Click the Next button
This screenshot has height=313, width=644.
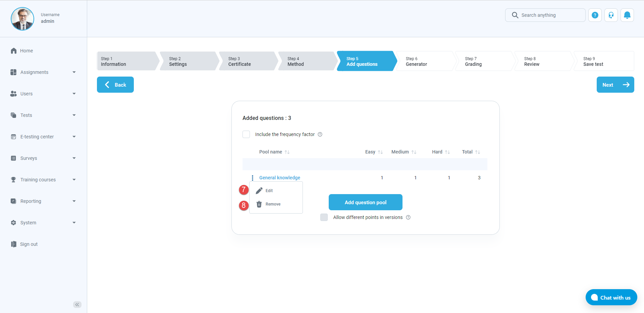point(615,85)
